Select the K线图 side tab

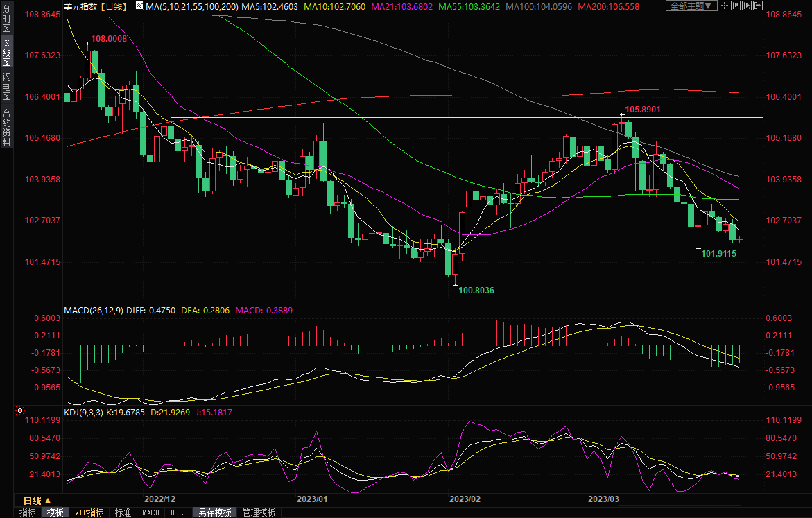pos(6,53)
